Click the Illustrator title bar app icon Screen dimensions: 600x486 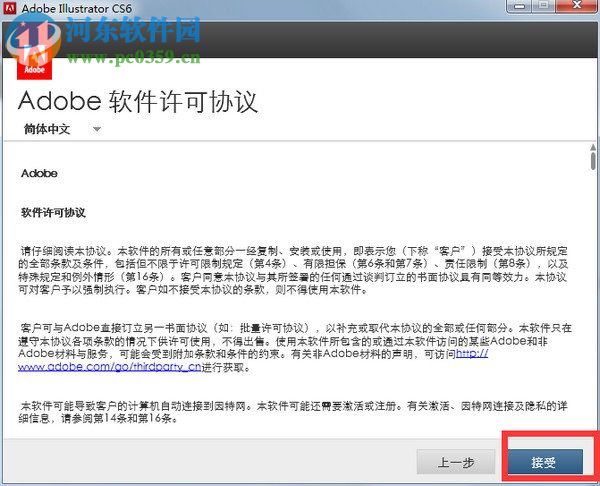click(x=10, y=7)
